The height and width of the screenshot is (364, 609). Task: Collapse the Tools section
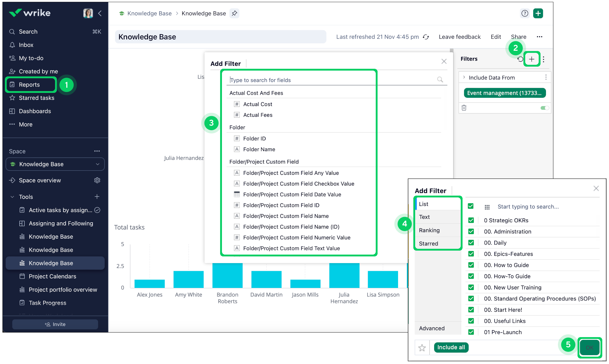[12, 197]
